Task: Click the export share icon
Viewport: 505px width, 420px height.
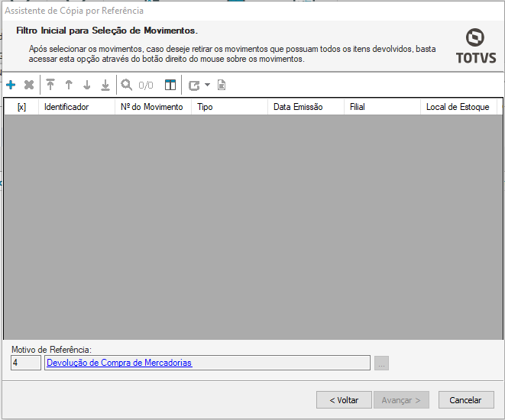Action: click(194, 85)
